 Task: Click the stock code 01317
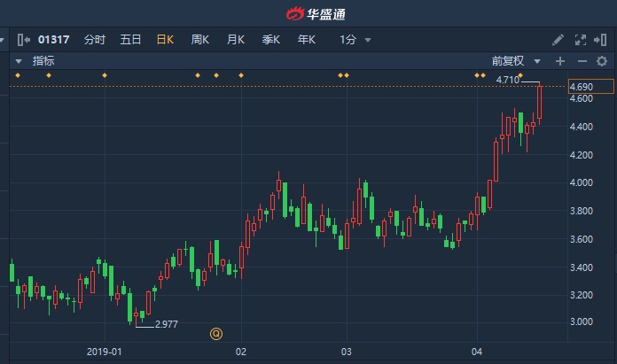click(53, 40)
